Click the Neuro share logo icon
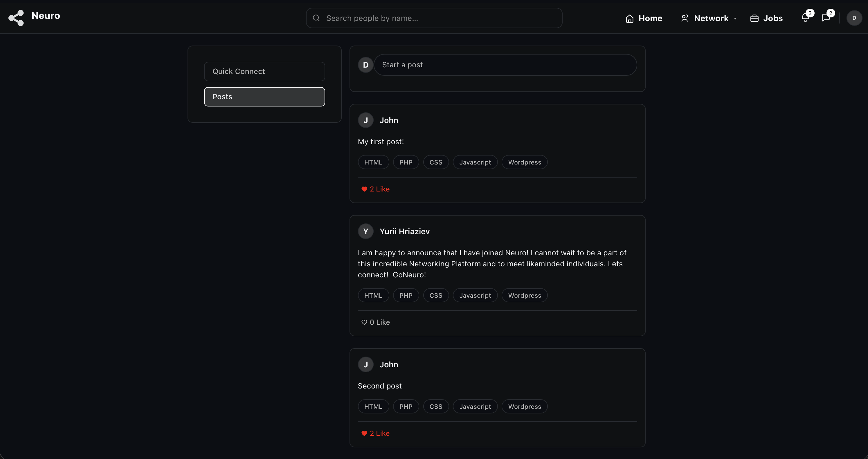Screen dimensions: 868x459 (x=16, y=18)
